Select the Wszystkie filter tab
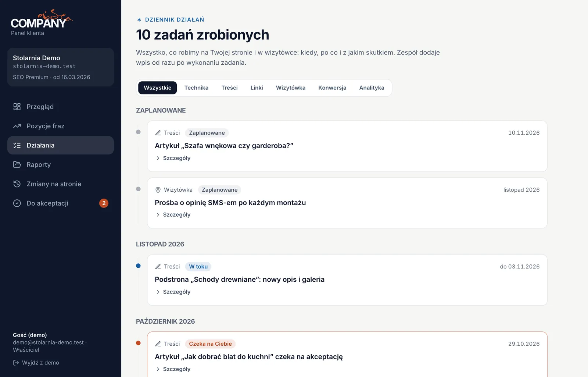This screenshot has height=377, width=588. click(x=158, y=88)
